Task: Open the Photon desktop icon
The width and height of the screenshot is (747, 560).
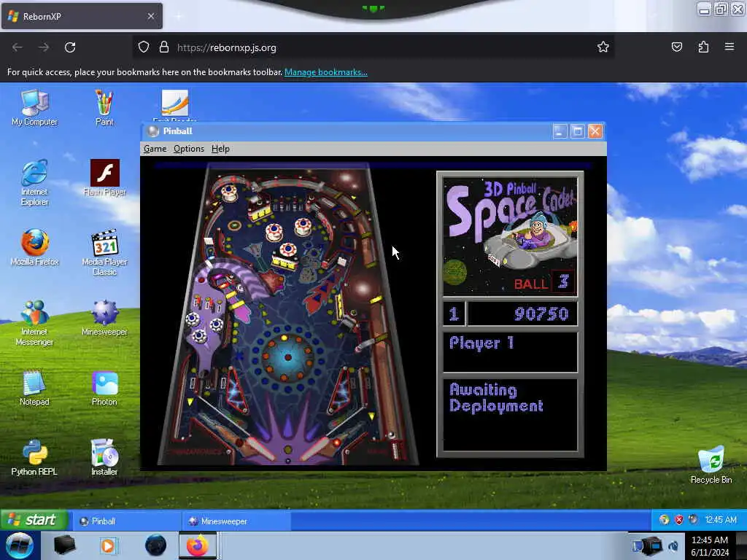Action: click(104, 388)
